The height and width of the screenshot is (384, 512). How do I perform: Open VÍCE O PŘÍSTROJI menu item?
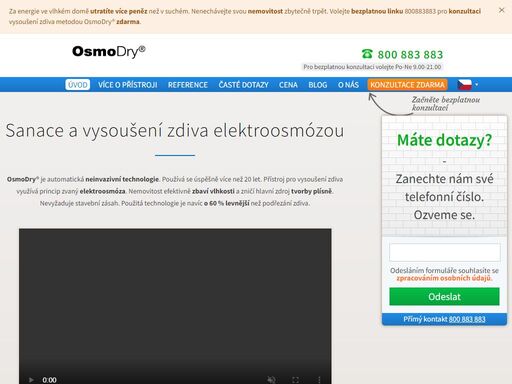tap(128, 85)
